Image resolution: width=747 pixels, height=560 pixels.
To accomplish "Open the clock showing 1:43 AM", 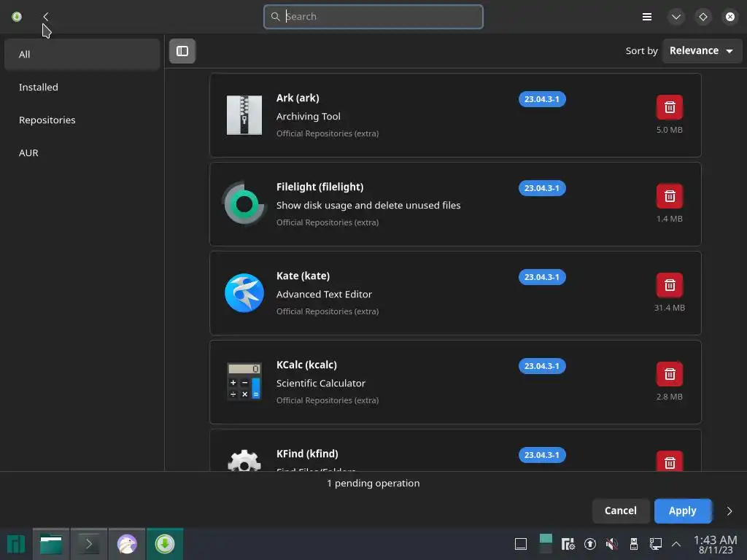I will [715, 544].
